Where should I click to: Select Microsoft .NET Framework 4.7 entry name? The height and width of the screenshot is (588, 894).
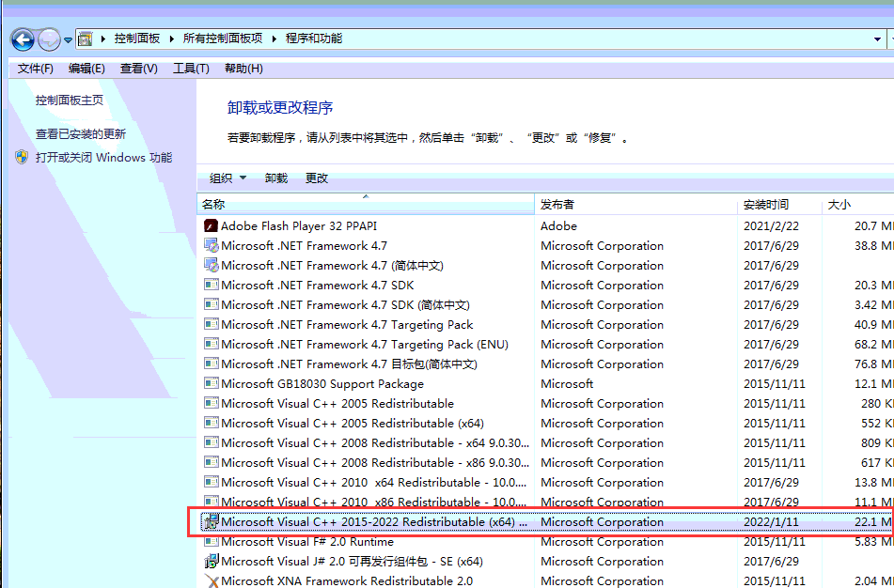click(x=304, y=246)
